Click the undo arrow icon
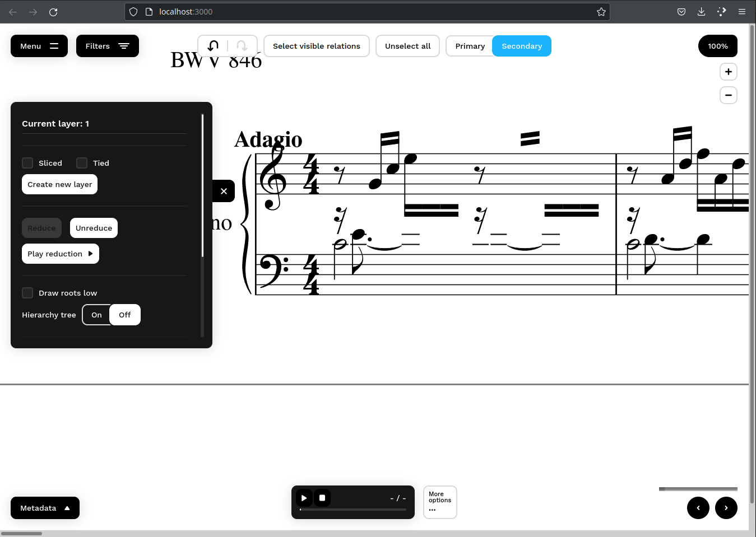Image resolution: width=756 pixels, height=537 pixels. pyautogui.click(x=213, y=46)
